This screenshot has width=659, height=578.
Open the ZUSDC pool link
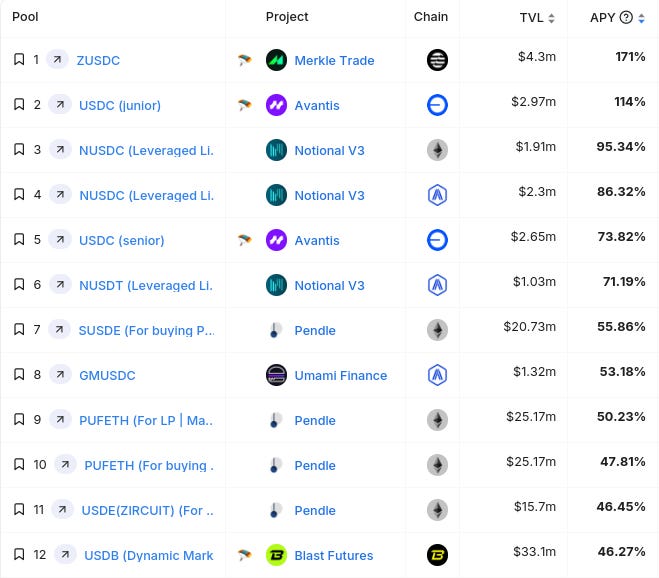[x=98, y=61]
